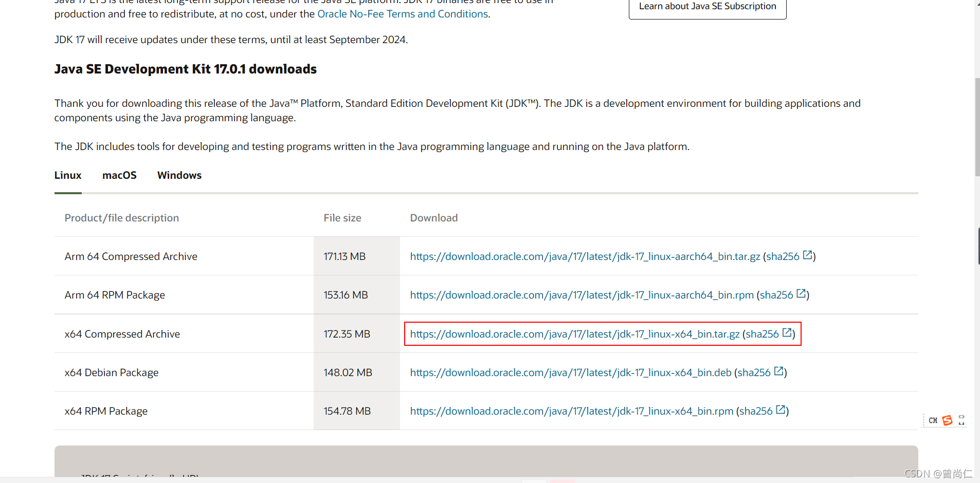Click external-link icon in x64 rpm row
980x483 pixels.
(x=781, y=410)
